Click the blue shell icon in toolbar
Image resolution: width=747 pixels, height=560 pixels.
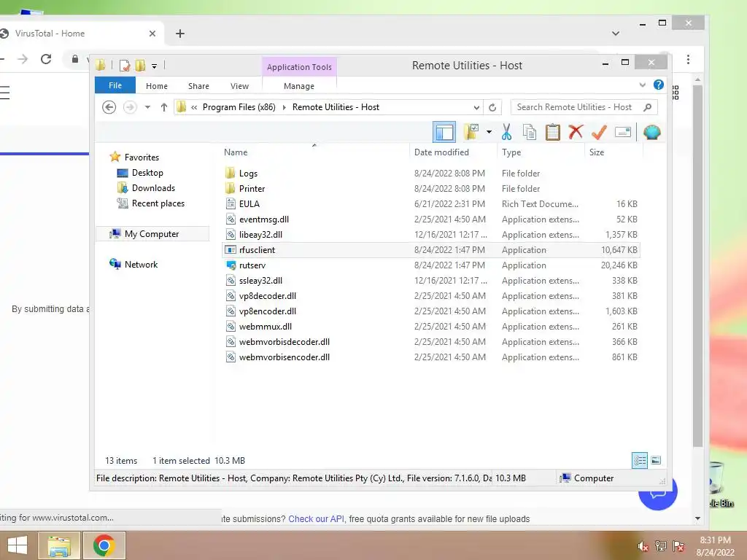click(651, 132)
